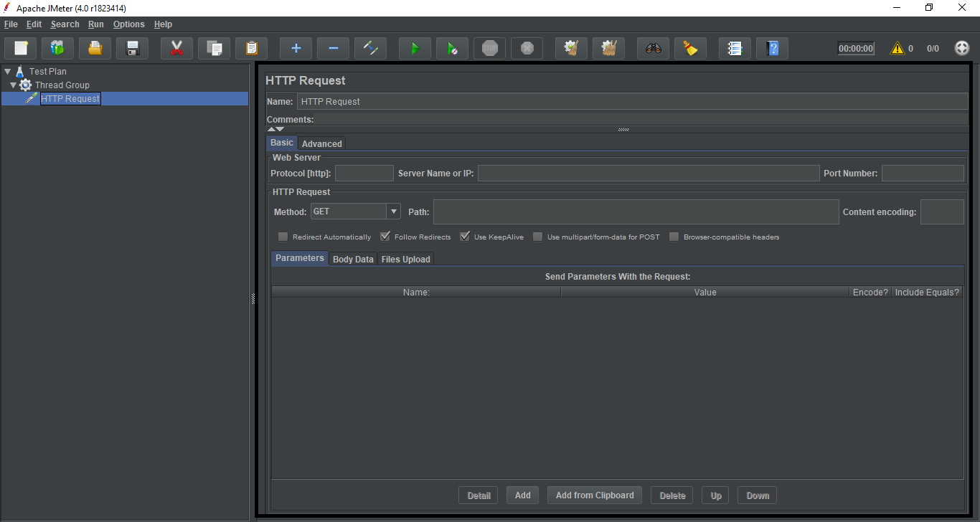Uncheck the Follow Redirects checkbox

click(x=385, y=237)
